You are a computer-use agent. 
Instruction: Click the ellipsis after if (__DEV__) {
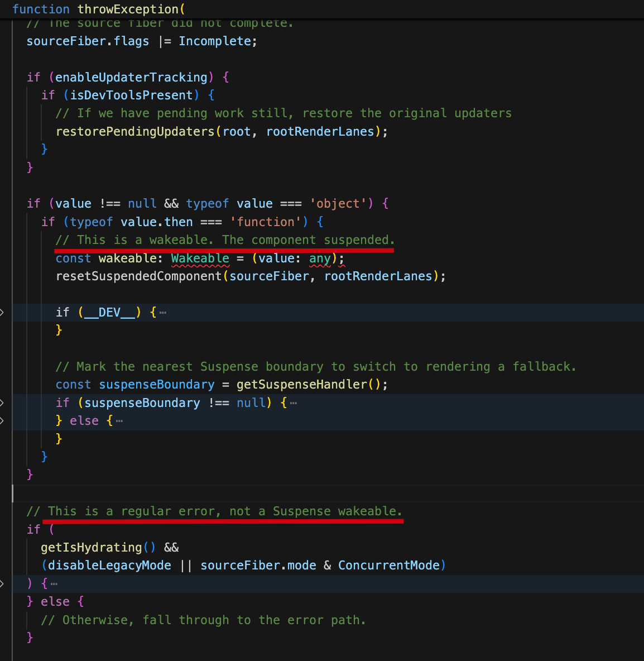click(163, 313)
